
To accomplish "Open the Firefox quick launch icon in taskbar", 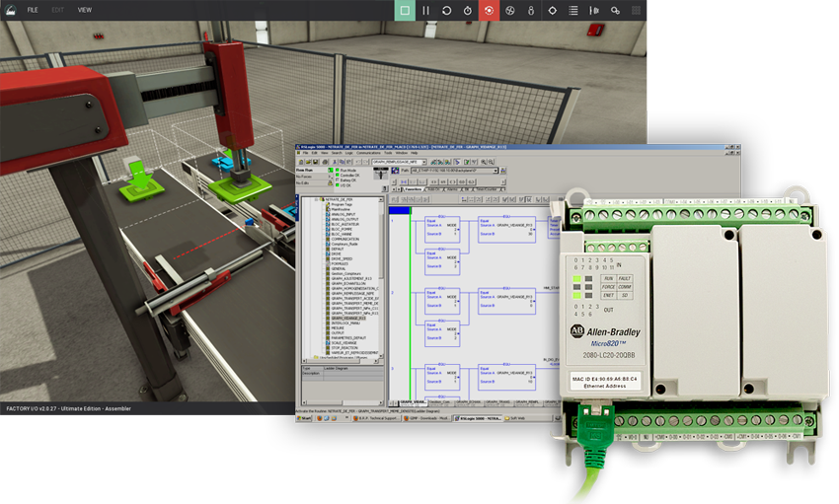I will click(320, 418).
